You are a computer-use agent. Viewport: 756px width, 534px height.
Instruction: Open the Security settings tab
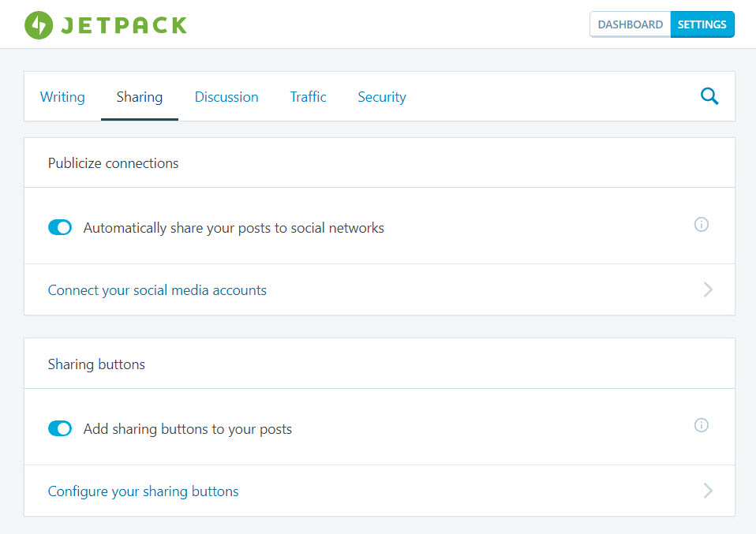382,97
